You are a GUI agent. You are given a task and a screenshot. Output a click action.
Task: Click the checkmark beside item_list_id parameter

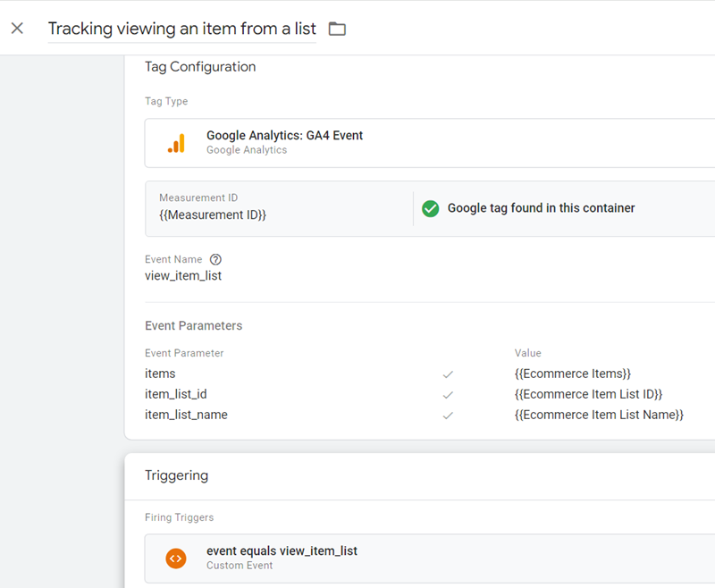point(449,394)
